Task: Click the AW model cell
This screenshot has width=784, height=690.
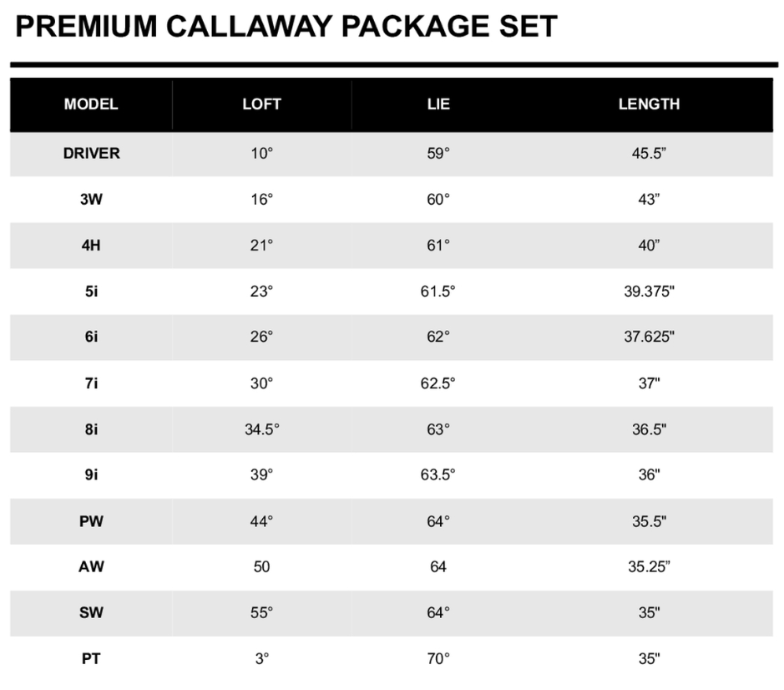Action: click(91, 567)
